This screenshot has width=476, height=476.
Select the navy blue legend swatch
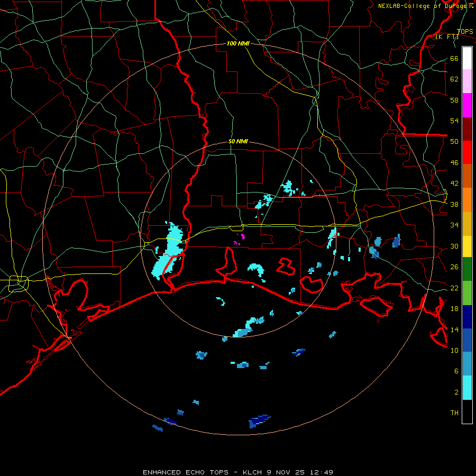(467, 317)
